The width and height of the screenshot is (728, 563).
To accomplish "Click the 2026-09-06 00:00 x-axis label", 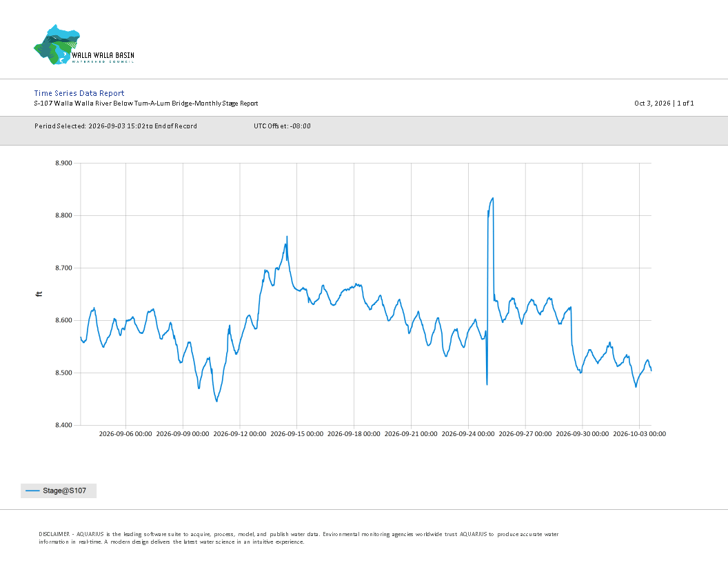I will pos(125,434).
